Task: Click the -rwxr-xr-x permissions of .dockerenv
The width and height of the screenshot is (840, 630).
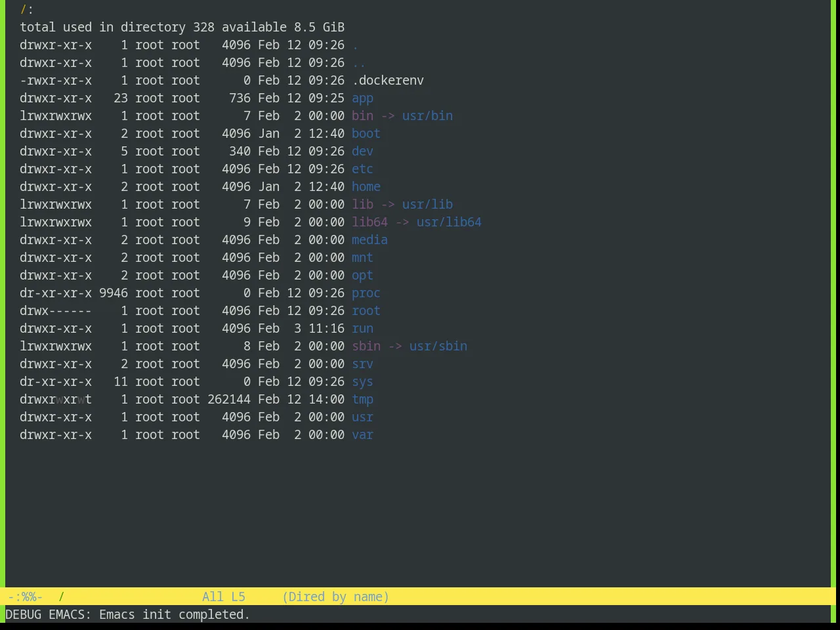Action: coord(56,81)
